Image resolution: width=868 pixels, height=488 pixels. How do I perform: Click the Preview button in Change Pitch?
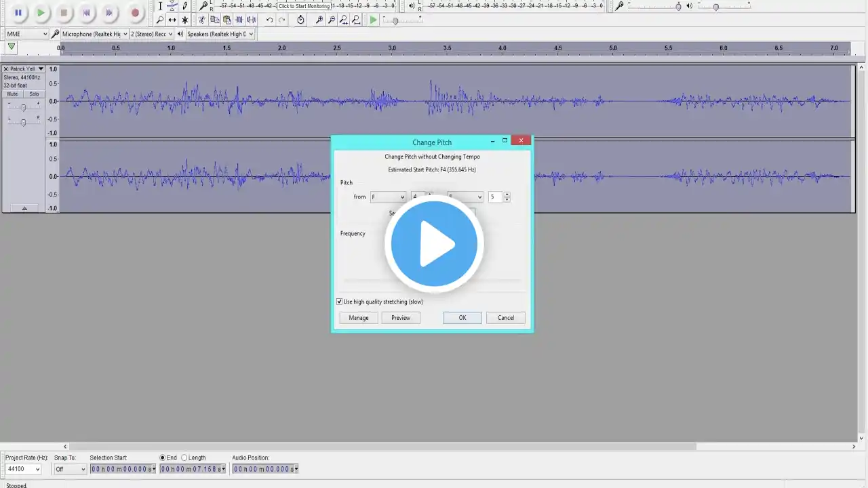401,318
